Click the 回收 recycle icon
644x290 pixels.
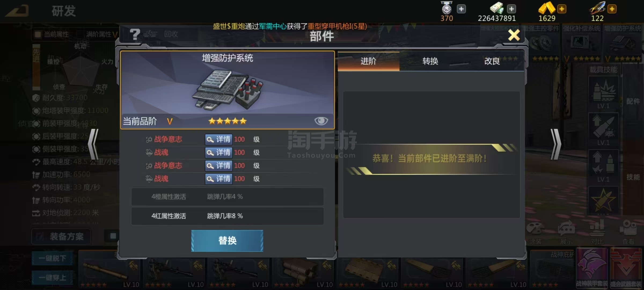coord(160,34)
